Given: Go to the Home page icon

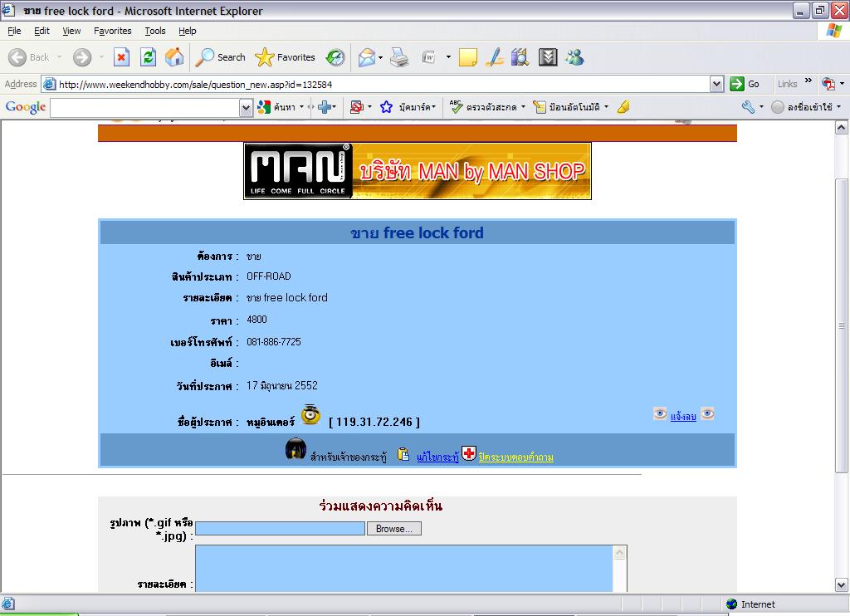Looking at the screenshot, I should [x=174, y=57].
